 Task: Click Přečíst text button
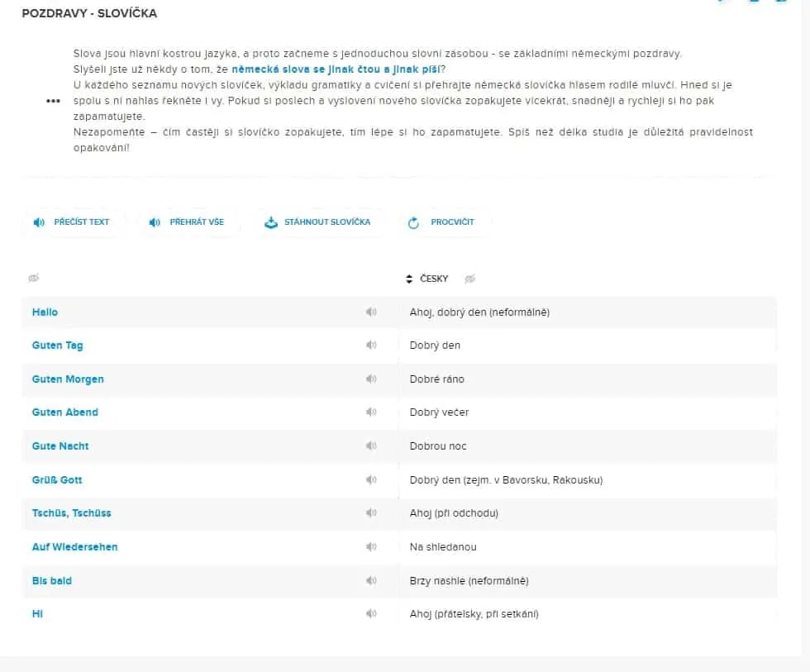[73, 222]
